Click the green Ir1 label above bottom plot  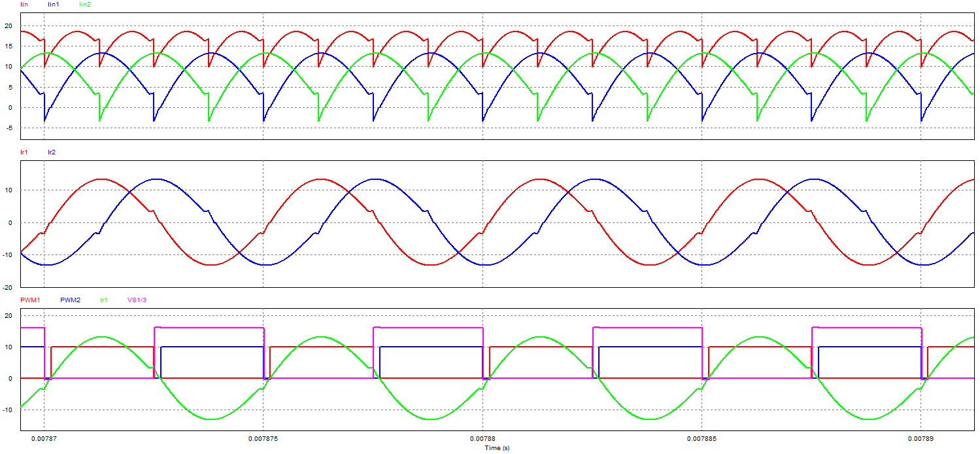[x=103, y=300]
